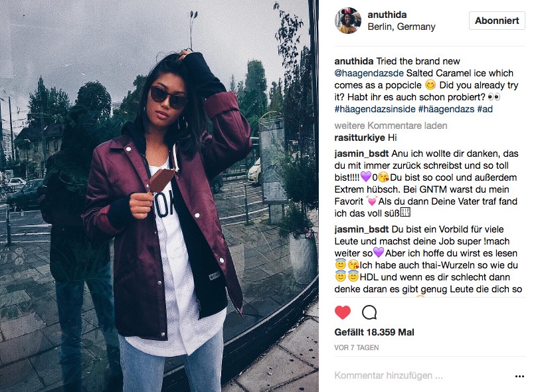Open hashtag #häagendazs

point(446,109)
